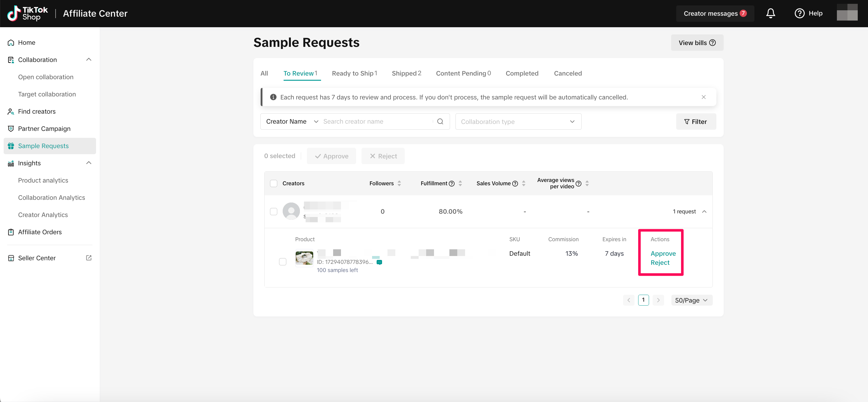Switch to Ready to Ship tab

click(354, 73)
